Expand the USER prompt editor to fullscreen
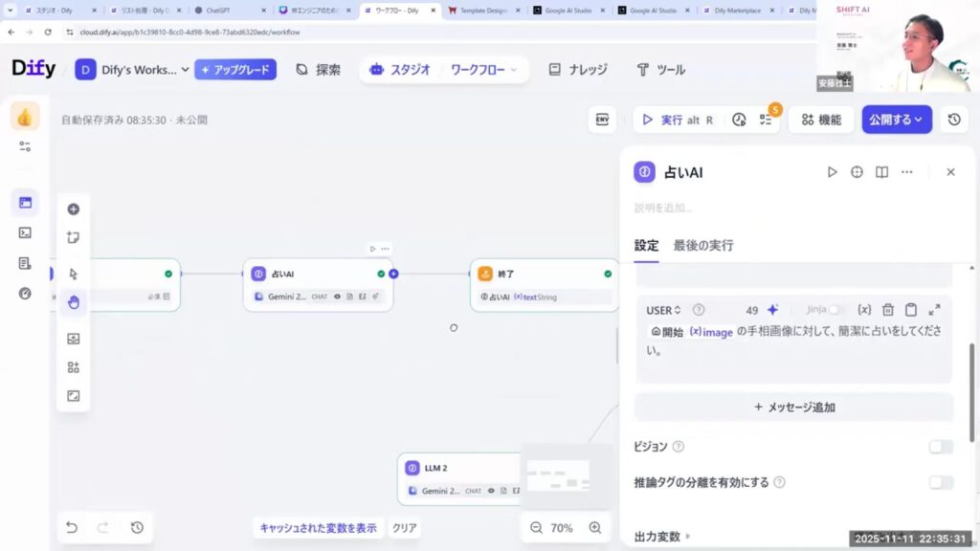Image resolution: width=980 pixels, height=551 pixels. pyautogui.click(x=934, y=310)
